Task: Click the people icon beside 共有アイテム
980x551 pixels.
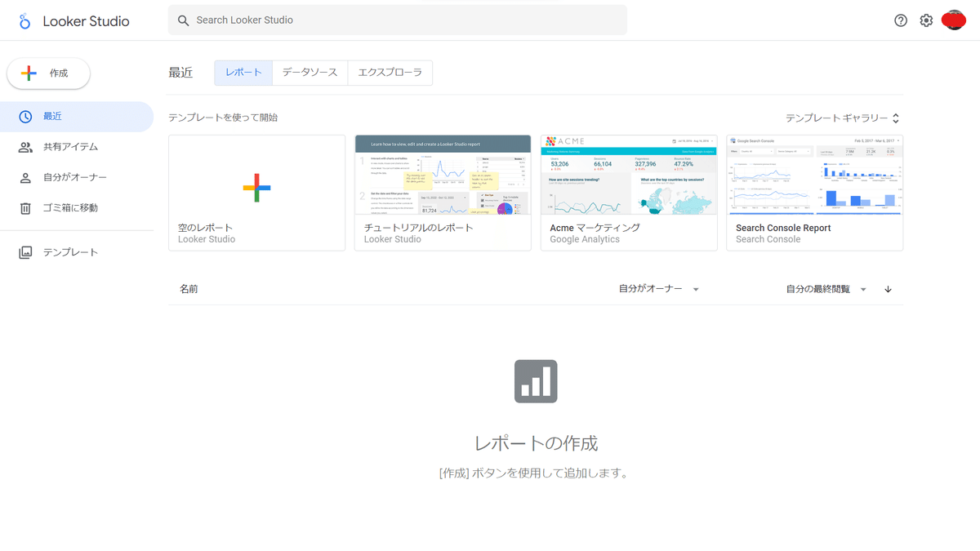Action: click(x=25, y=147)
